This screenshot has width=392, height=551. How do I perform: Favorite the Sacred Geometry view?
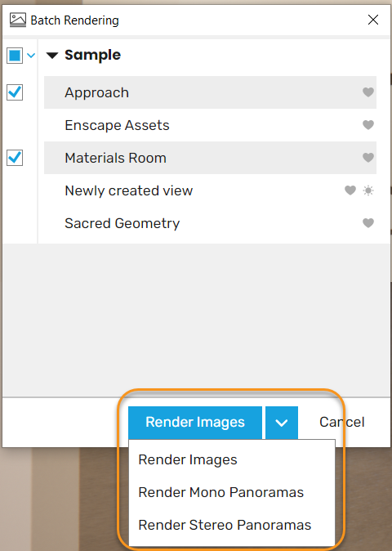coord(367,223)
